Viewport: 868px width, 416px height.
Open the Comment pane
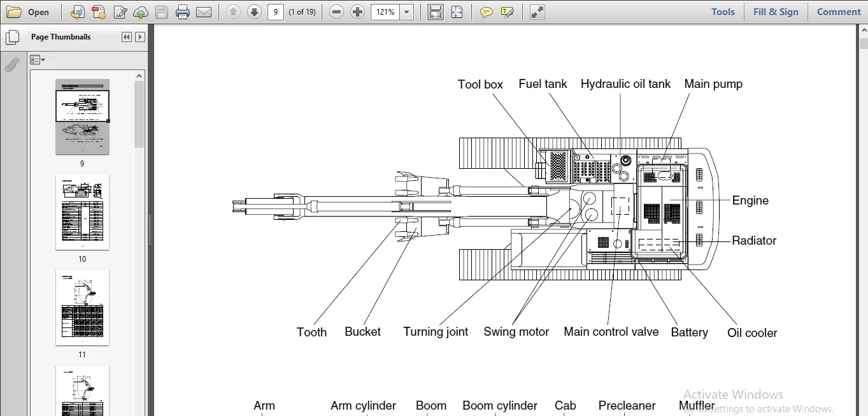pyautogui.click(x=839, y=11)
